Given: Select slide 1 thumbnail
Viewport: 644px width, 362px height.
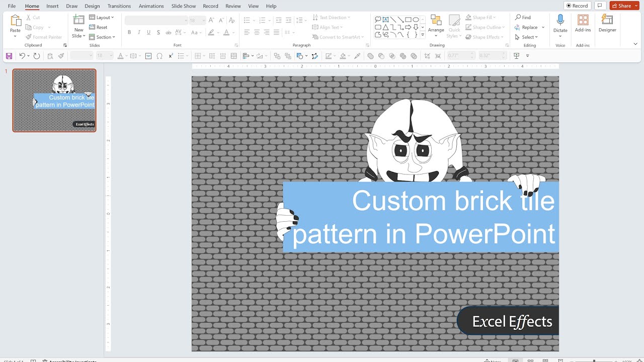Looking at the screenshot, I should [x=54, y=101].
